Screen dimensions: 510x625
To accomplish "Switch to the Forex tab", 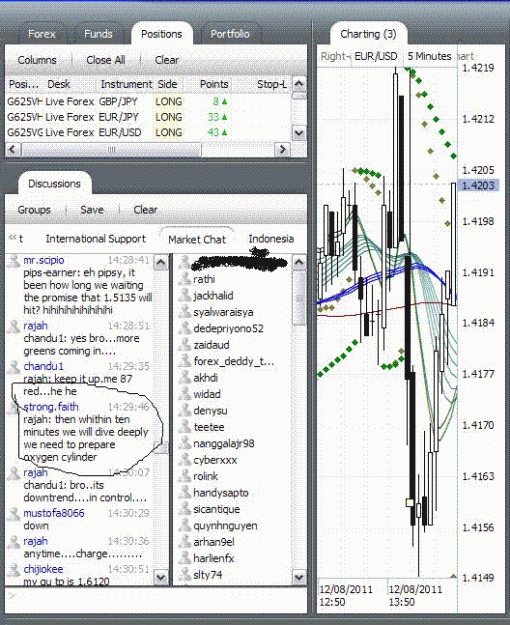I will tap(41, 34).
